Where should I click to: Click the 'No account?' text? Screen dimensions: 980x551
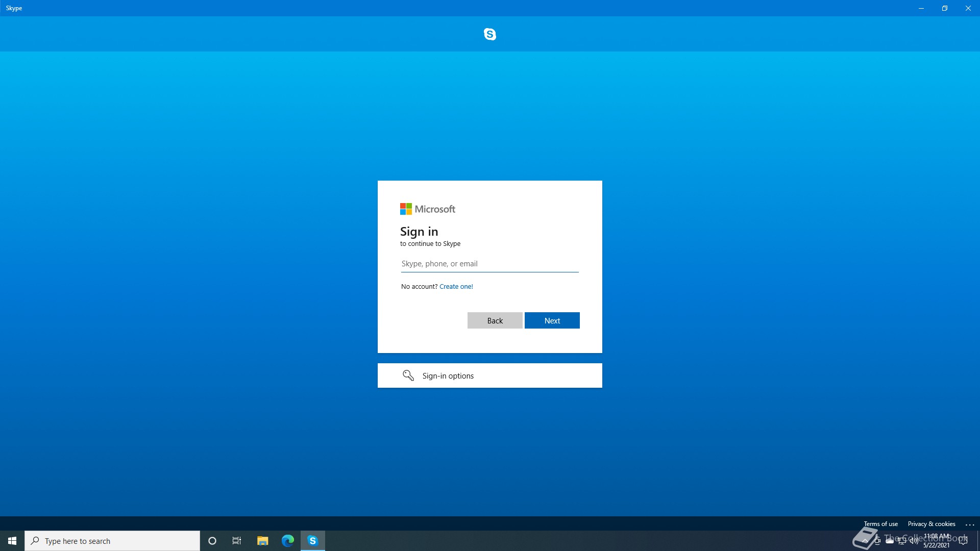[x=419, y=287]
